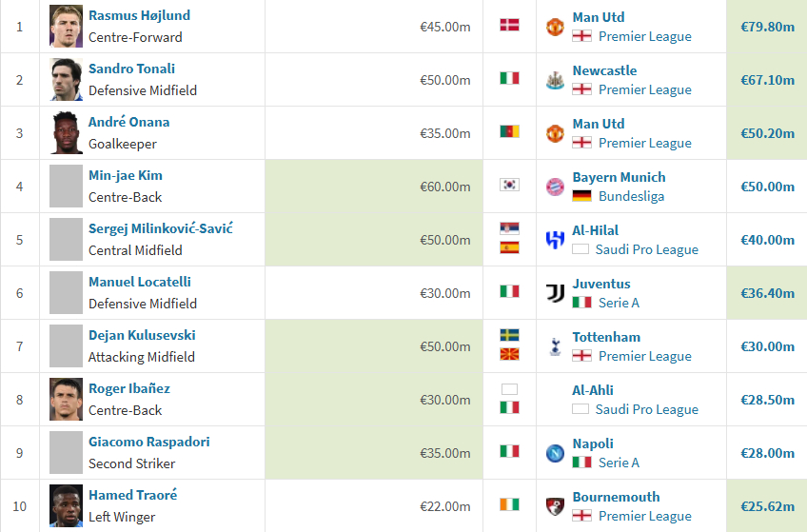Open Sandro Tonali's player profile link

[x=131, y=69]
